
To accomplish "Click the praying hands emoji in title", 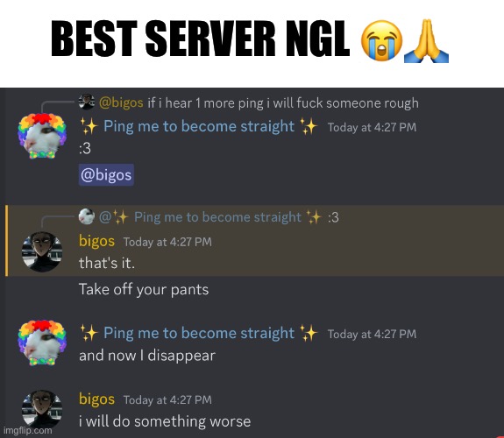I will click(426, 40).
